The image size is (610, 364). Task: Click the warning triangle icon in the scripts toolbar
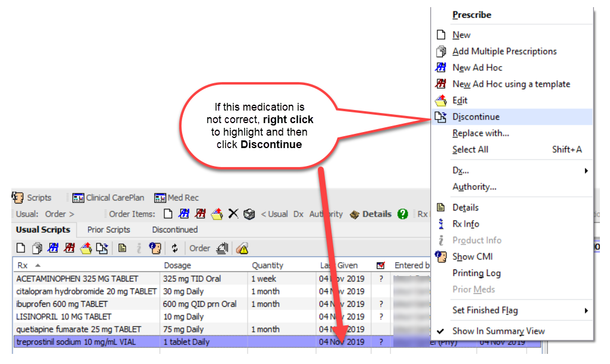coord(242,249)
